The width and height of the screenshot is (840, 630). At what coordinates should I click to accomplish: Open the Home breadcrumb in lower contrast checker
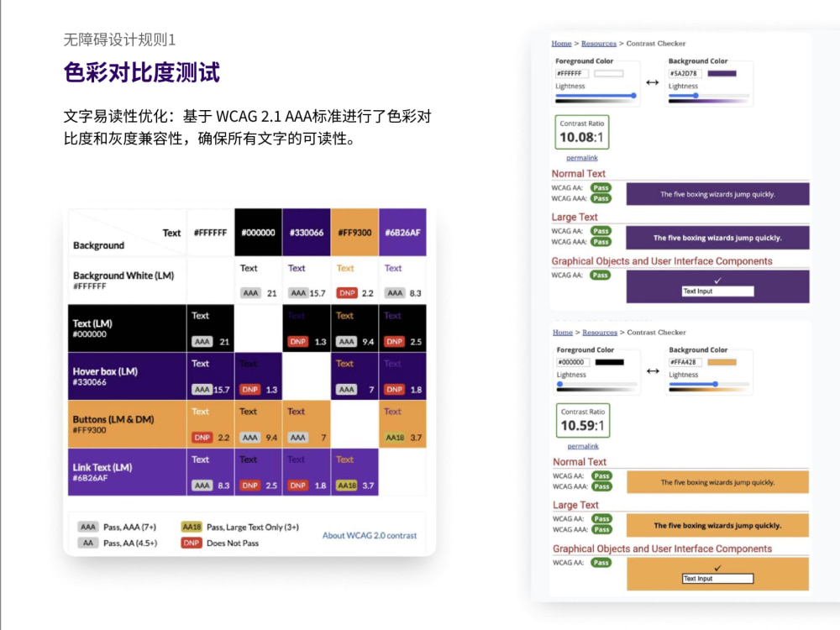(x=563, y=332)
